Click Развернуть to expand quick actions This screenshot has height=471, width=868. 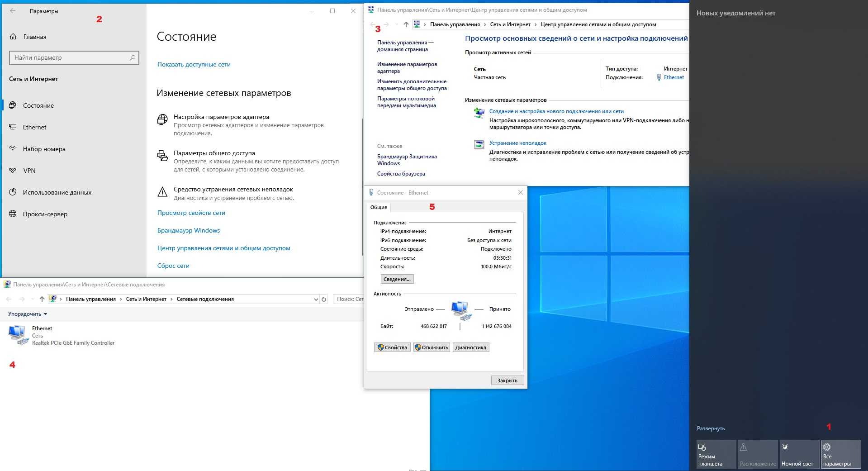point(711,428)
